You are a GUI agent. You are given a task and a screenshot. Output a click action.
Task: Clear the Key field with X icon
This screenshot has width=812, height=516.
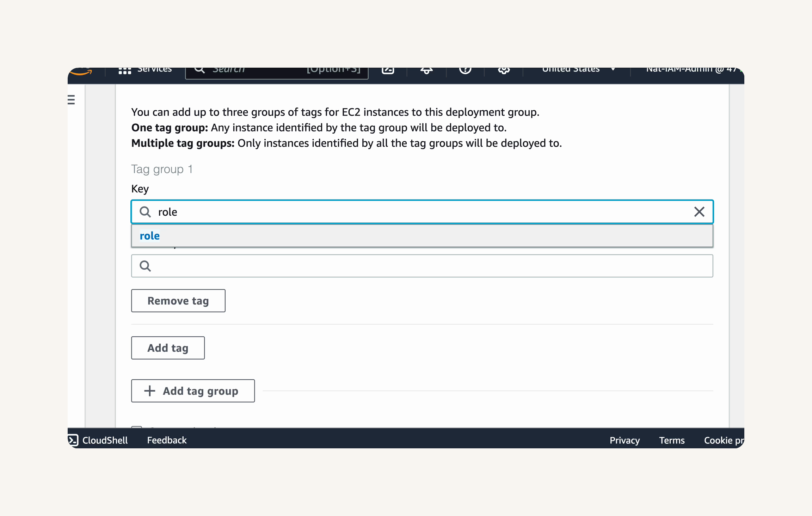click(699, 212)
